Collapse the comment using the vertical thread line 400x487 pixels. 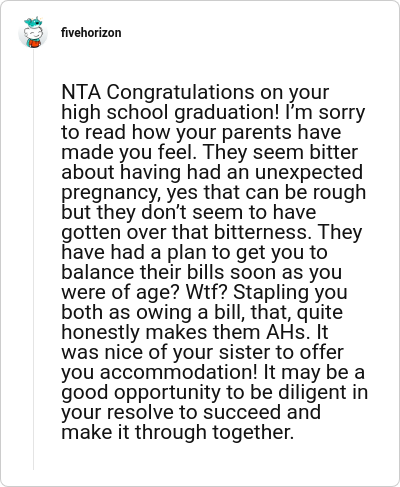33,260
